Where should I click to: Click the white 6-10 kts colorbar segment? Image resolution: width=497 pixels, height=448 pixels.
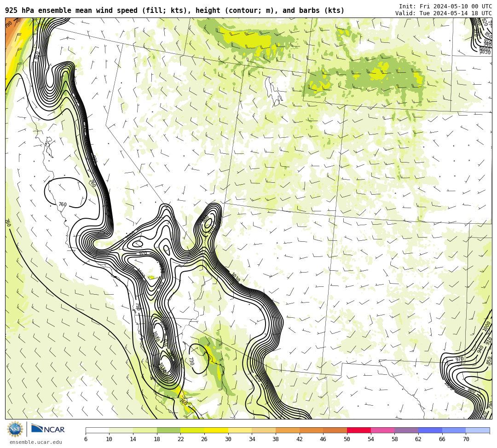click(97, 430)
